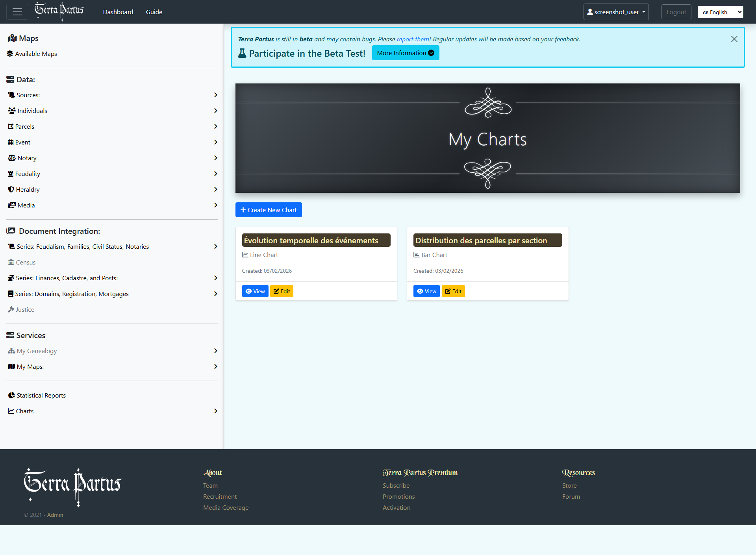The height and width of the screenshot is (555, 756).
Task: Click the Terra Partus header logo
Action: [59, 11]
